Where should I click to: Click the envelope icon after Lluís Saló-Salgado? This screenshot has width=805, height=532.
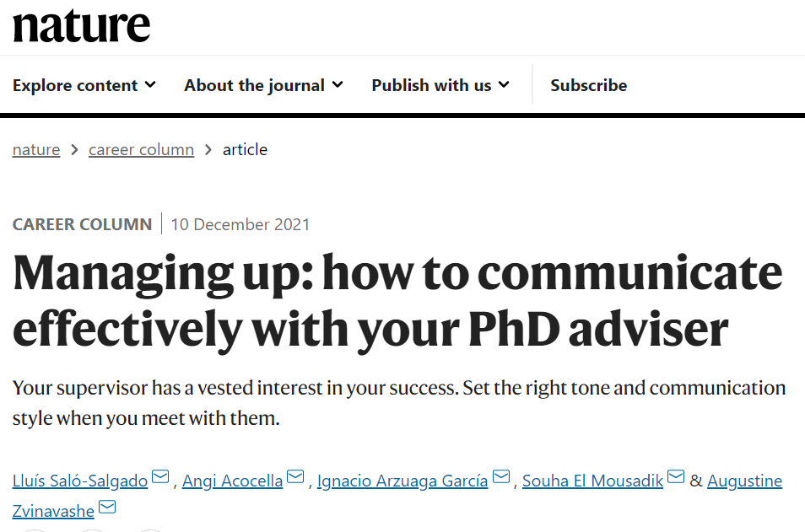160,478
